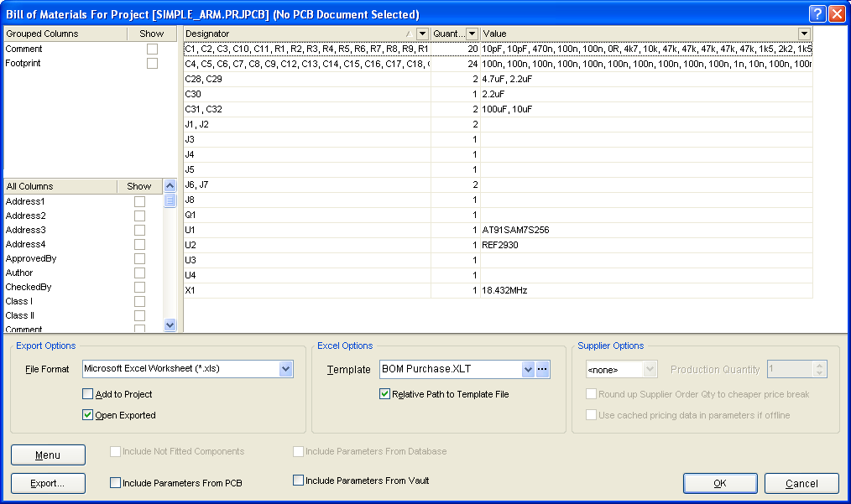Enable Show for Address1 column

pyautogui.click(x=139, y=201)
